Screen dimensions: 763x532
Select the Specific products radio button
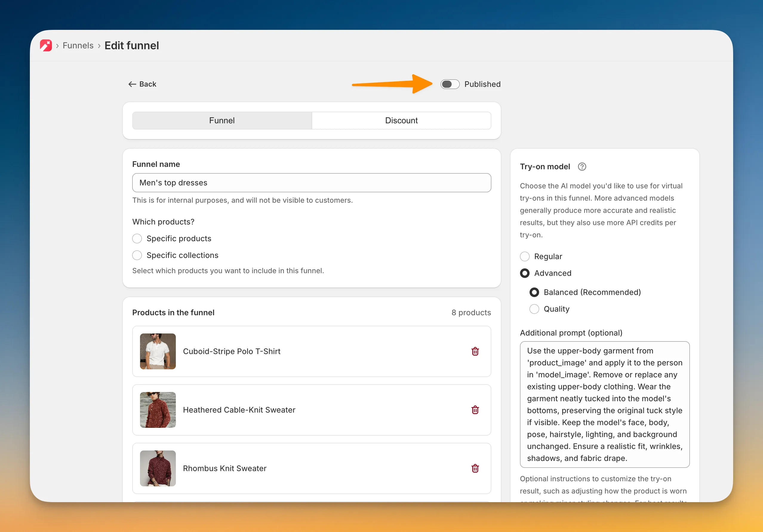click(x=137, y=239)
